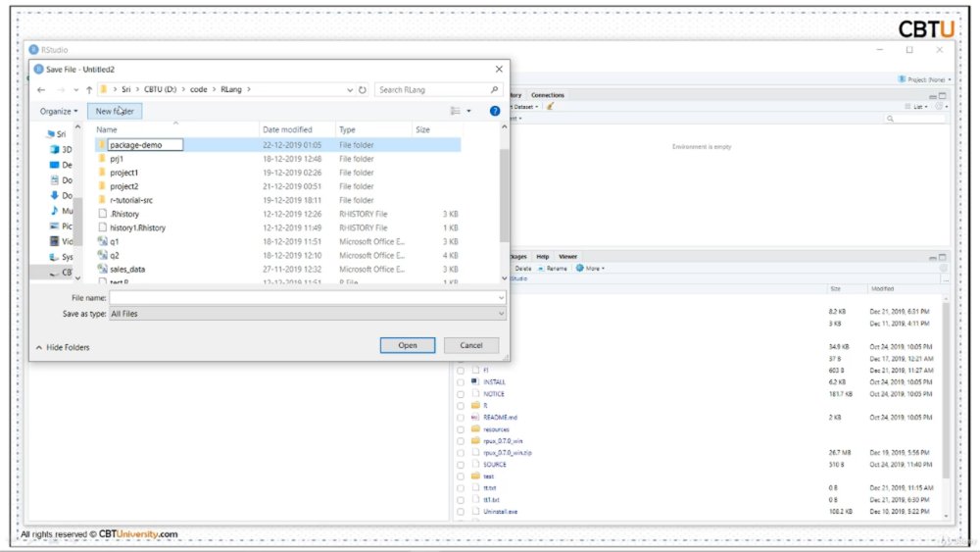Click the CBTU (D:) segment in address path

pyautogui.click(x=160, y=89)
